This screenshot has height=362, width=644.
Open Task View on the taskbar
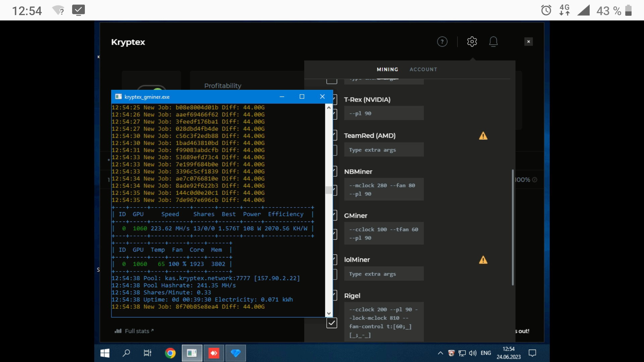pos(148,353)
